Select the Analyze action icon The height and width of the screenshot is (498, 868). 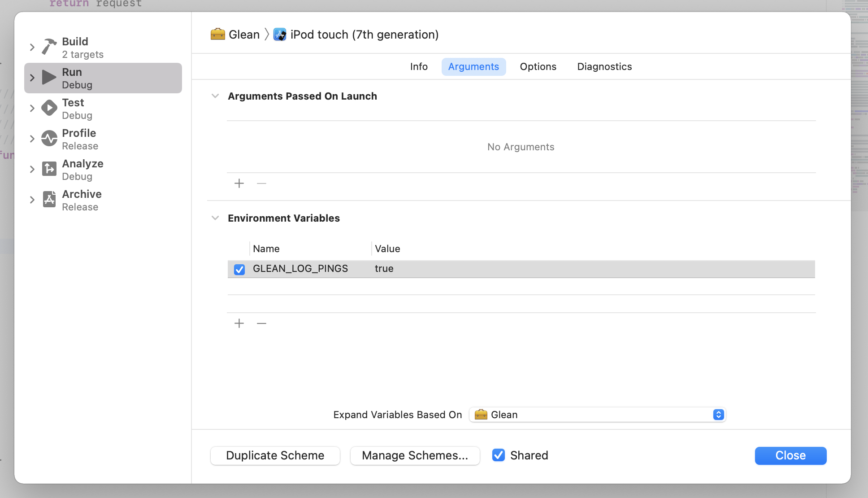49,169
